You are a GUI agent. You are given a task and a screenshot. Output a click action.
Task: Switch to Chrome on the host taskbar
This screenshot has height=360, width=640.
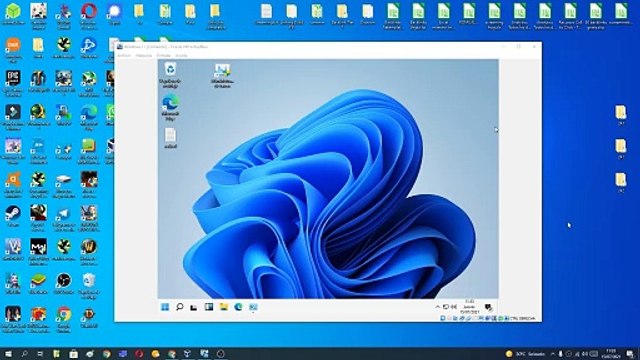pos(107,354)
